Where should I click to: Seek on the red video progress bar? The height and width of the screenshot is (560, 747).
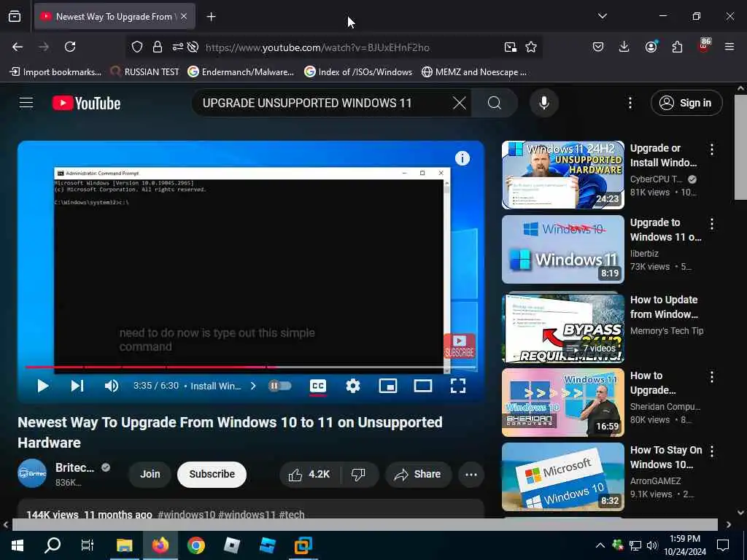click(250, 367)
